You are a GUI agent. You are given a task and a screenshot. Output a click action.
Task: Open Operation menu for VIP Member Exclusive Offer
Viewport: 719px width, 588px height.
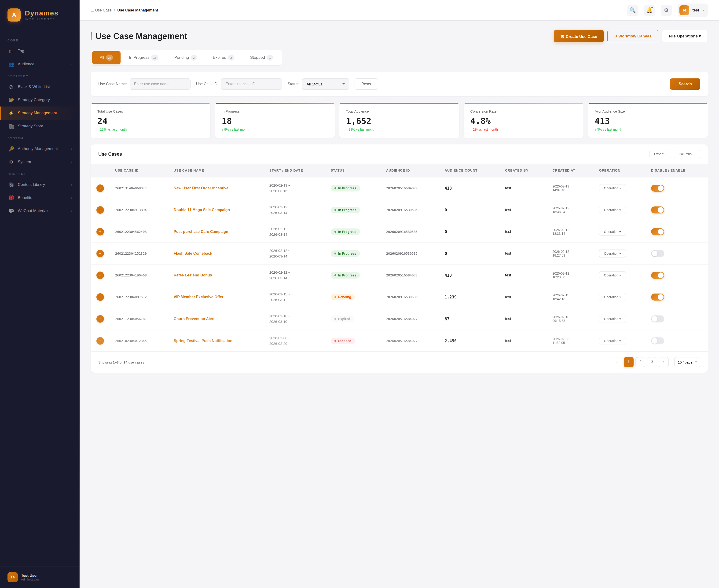612,297
